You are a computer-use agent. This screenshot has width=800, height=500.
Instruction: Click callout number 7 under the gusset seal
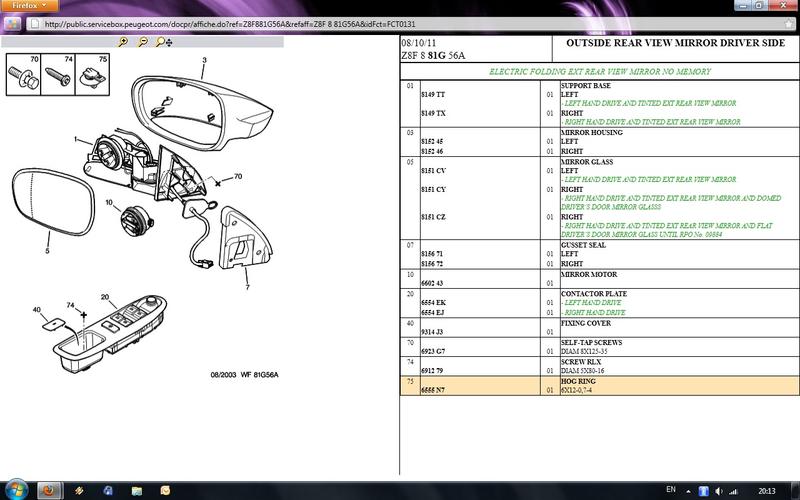[247, 287]
